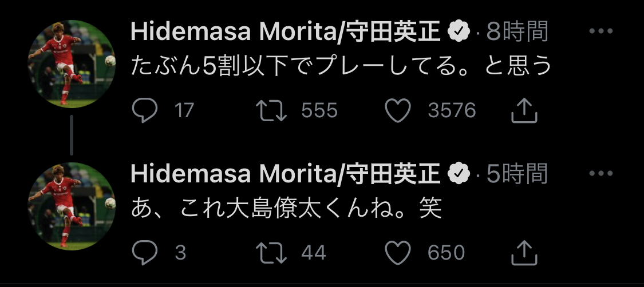Open the more options menu on second tweet
This screenshot has width=644, height=287.
pos(600,173)
